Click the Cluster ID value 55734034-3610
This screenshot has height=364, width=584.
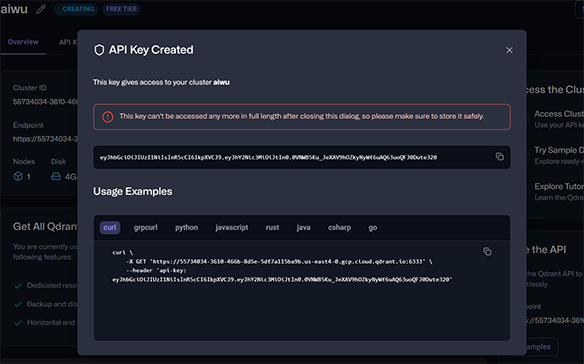tap(45, 102)
